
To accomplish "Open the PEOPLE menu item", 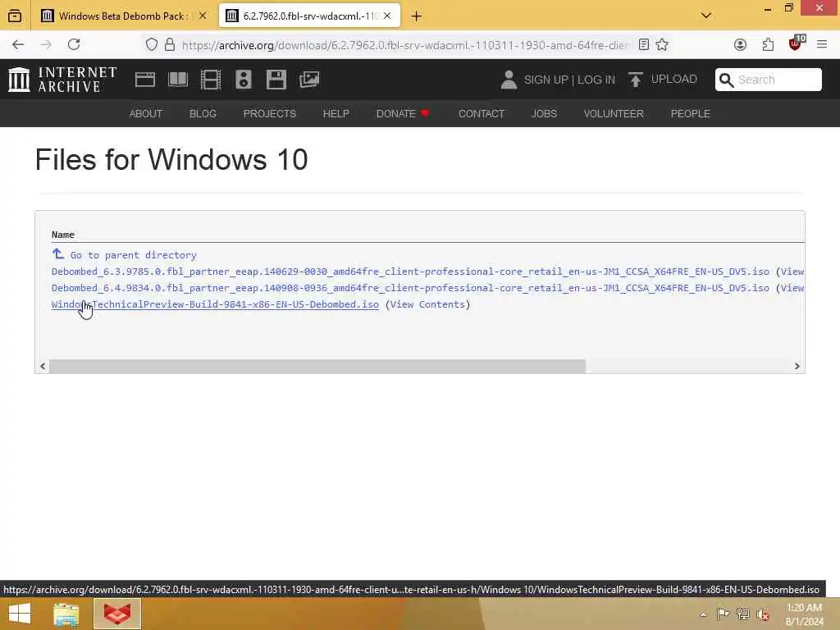I will (690, 113).
